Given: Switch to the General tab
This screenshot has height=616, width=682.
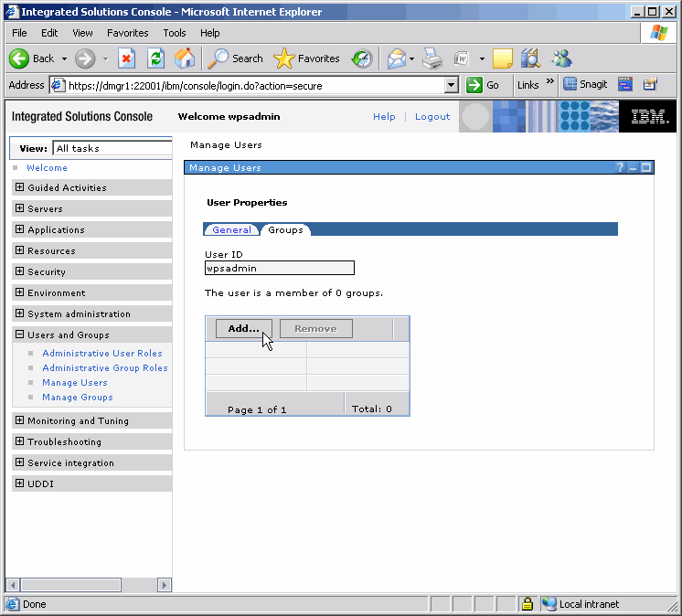Looking at the screenshot, I should click(x=231, y=229).
